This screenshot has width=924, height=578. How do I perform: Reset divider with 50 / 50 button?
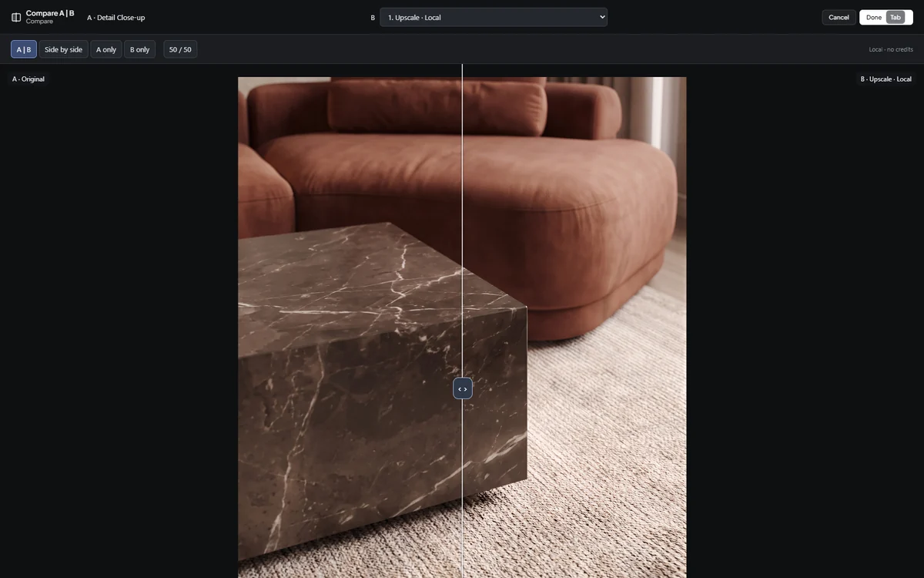(180, 49)
